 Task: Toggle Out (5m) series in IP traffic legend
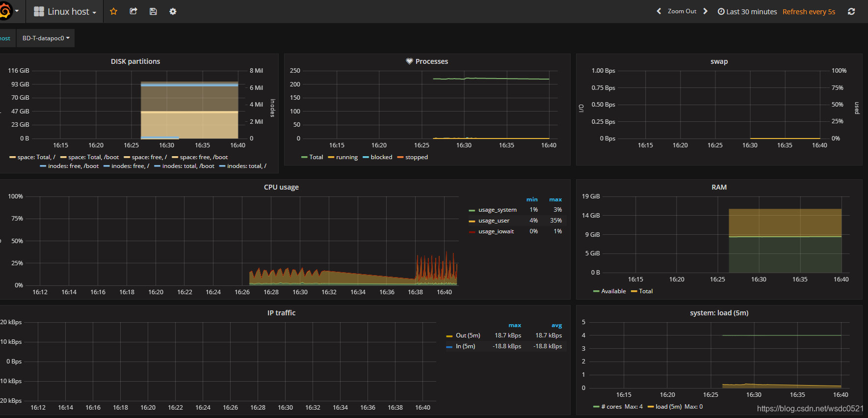468,335
